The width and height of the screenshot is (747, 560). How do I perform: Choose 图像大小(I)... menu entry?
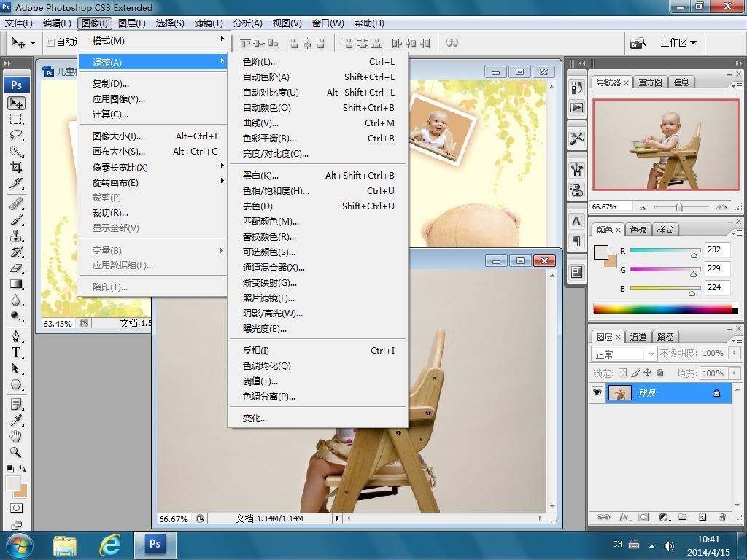[x=152, y=136]
